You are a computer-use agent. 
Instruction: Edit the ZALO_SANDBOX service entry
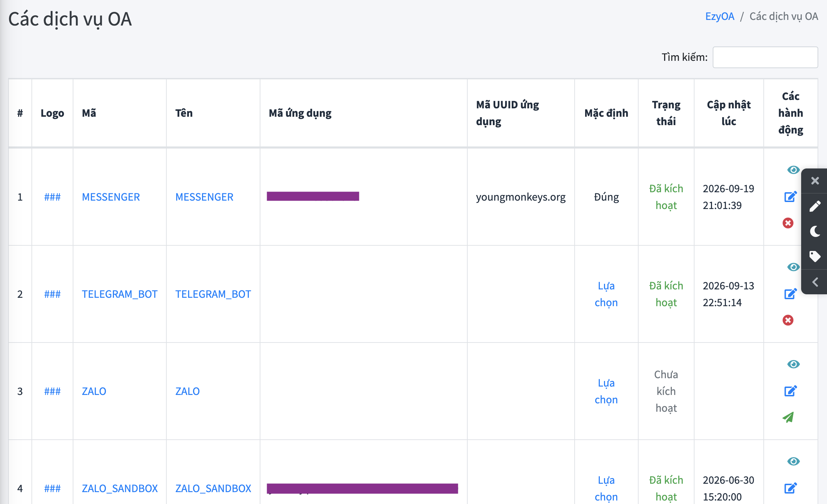tap(790, 488)
